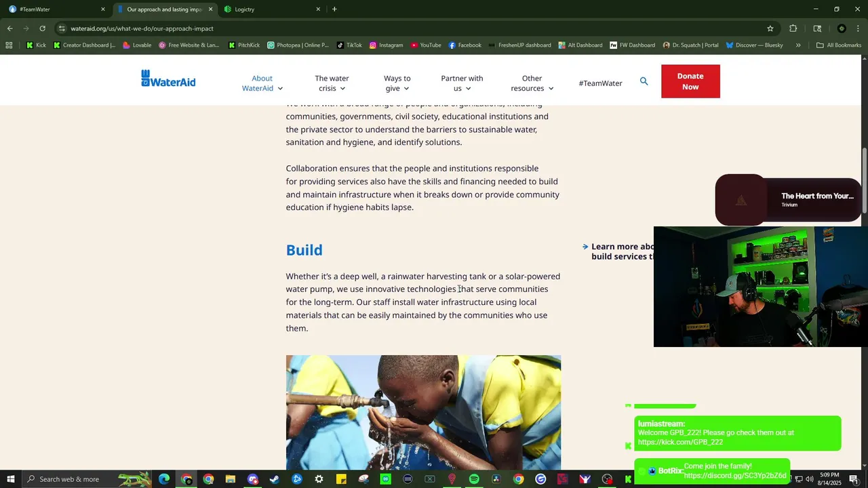Click the Build section heading
This screenshot has height=488, width=868.
coord(304,250)
